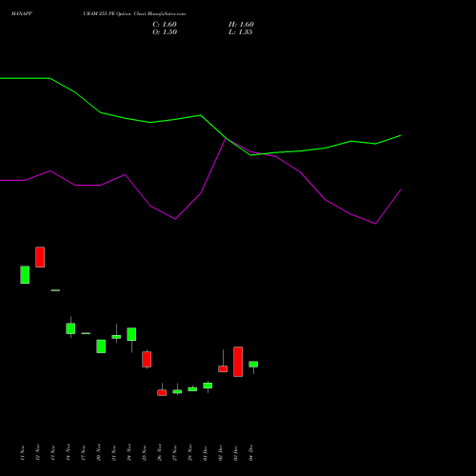
Task: Click the low value 'L: 1.35'
Action: click(x=241, y=32)
